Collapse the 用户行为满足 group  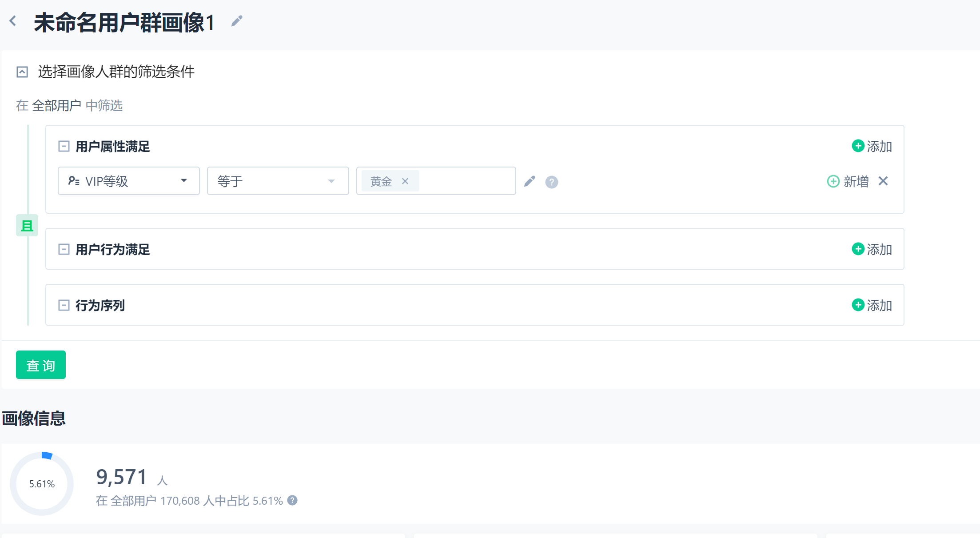[x=64, y=249]
